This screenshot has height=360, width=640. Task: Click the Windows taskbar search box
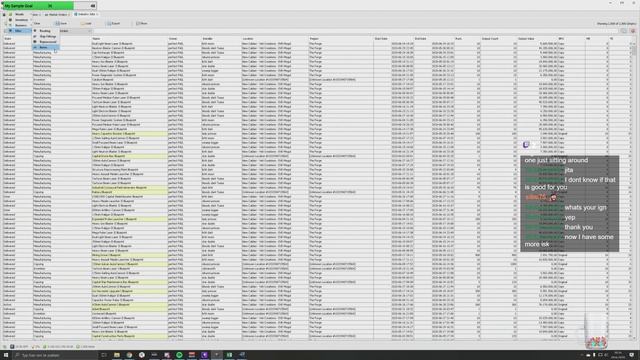[56, 355]
